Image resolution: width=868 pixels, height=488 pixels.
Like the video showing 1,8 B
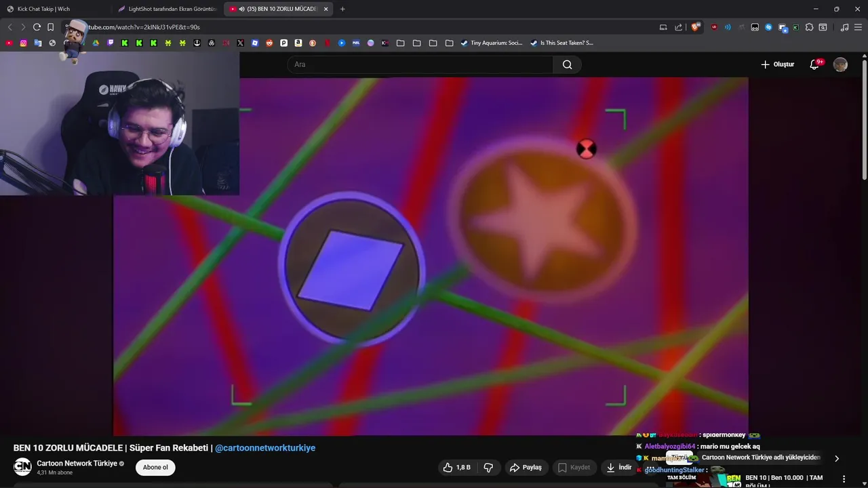point(457,467)
